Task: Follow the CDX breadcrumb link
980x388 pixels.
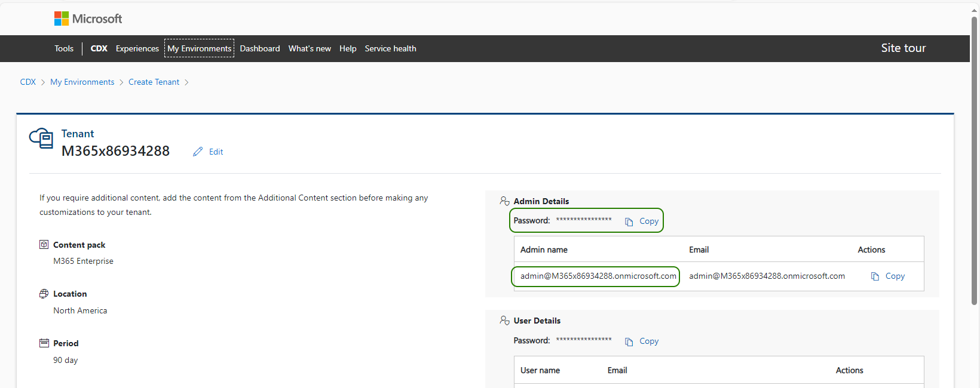Action: point(28,82)
